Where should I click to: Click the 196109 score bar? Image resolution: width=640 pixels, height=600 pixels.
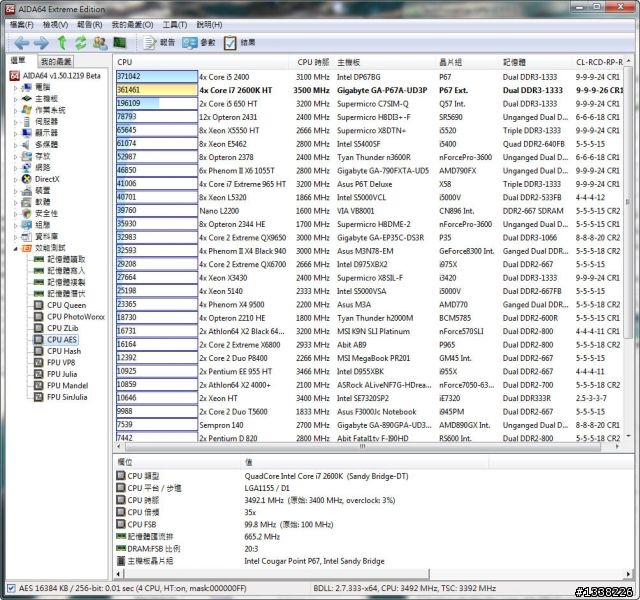[157, 103]
